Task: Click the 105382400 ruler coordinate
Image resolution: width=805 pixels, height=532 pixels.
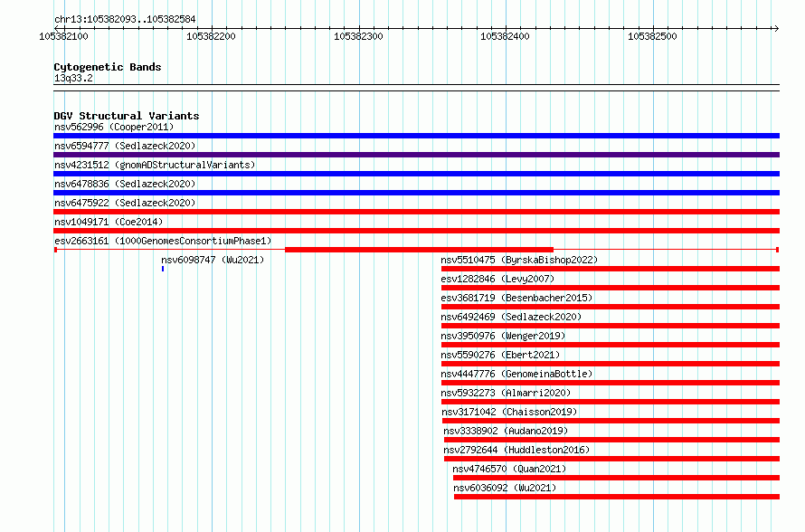Action: pyautogui.click(x=505, y=36)
